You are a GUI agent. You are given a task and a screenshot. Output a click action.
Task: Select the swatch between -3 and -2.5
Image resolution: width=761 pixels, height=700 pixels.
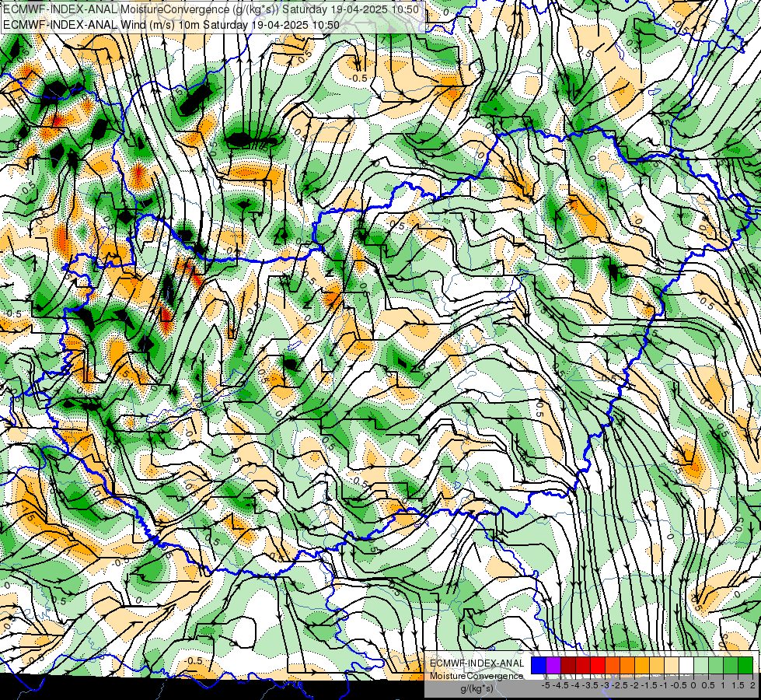point(613,666)
